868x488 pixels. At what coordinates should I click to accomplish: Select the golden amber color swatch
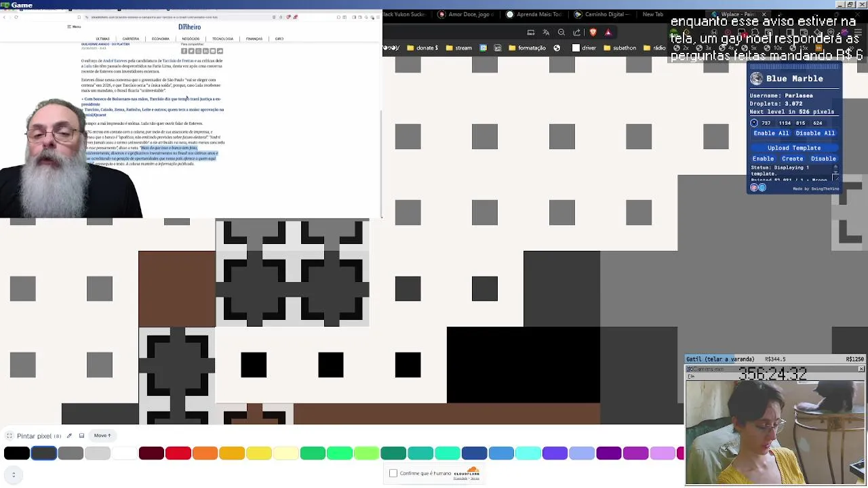pos(232,453)
